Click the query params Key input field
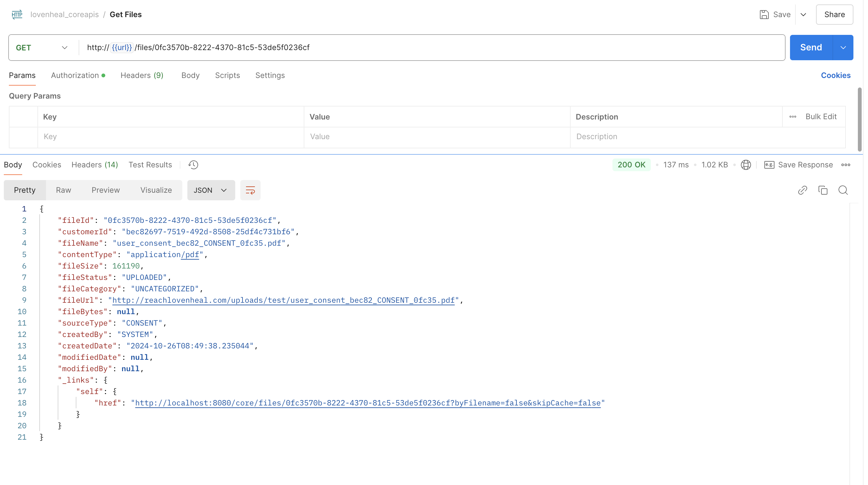 point(171,137)
